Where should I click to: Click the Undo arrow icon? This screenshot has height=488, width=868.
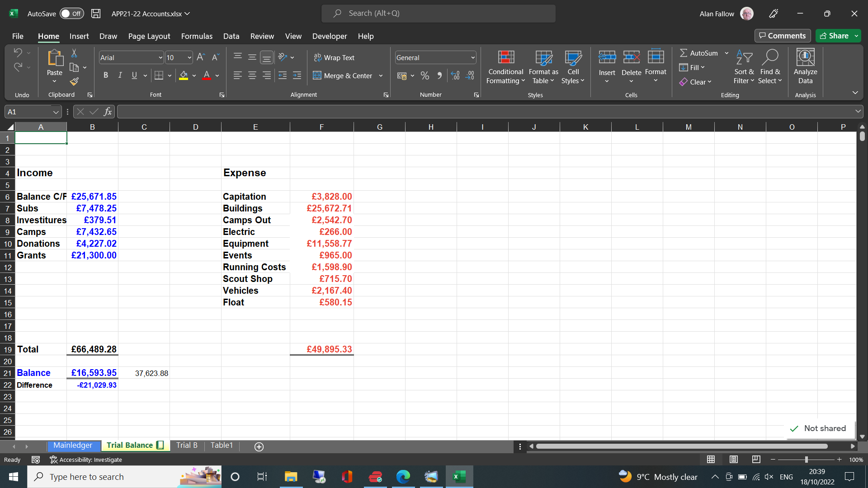(x=18, y=52)
